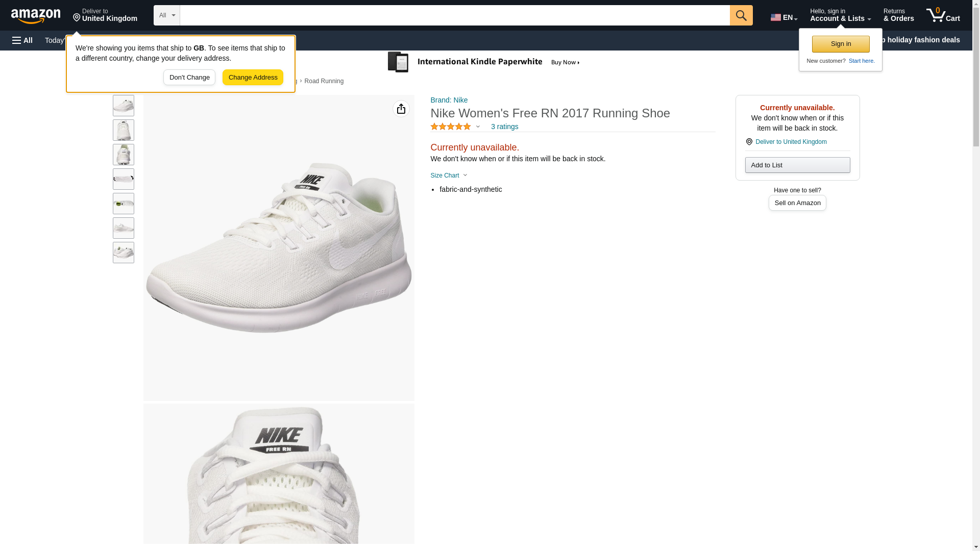The height and width of the screenshot is (551, 980).
Task: Select the first shoe thumbnail
Action: point(124,106)
